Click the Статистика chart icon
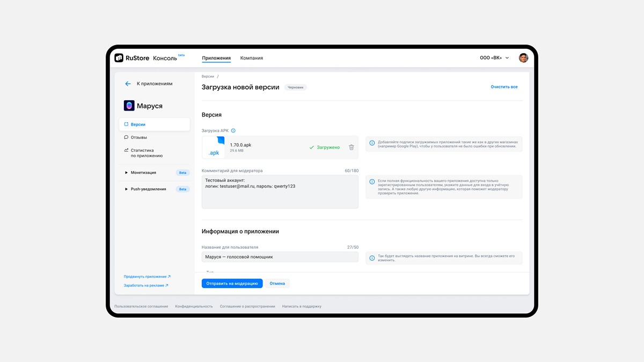The image size is (644, 362). (x=126, y=150)
